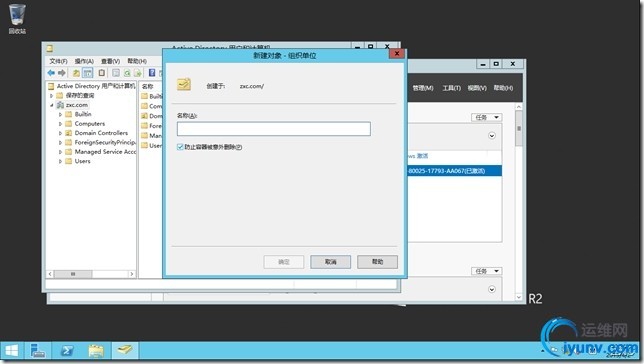Click the Builtin folder icon in list pane
The height and width of the screenshot is (364, 644).
pyautogui.click(x=144, y=96)
